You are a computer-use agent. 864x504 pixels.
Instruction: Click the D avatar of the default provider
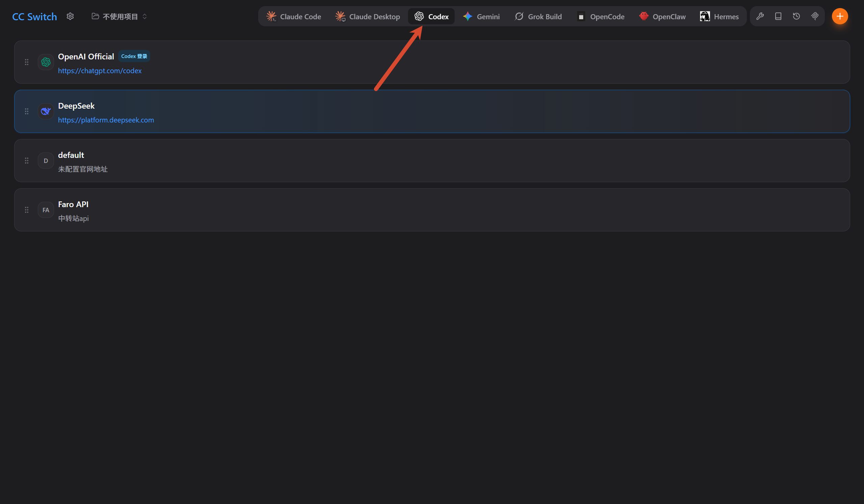46,161
